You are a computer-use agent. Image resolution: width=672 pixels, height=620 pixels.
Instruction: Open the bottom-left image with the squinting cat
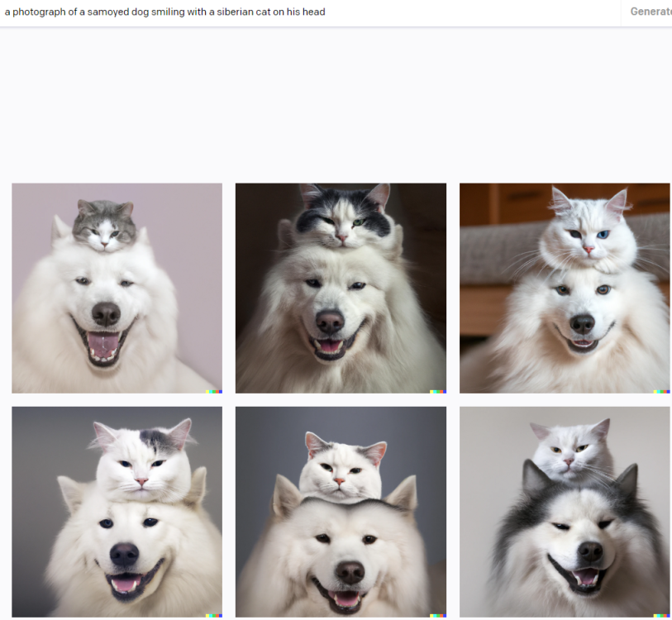[x=116, y=511]
